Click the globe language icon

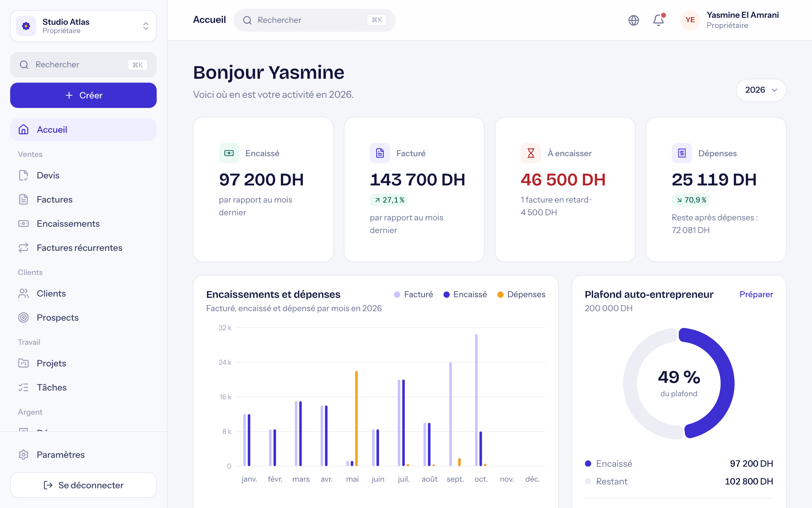(633, 20)
